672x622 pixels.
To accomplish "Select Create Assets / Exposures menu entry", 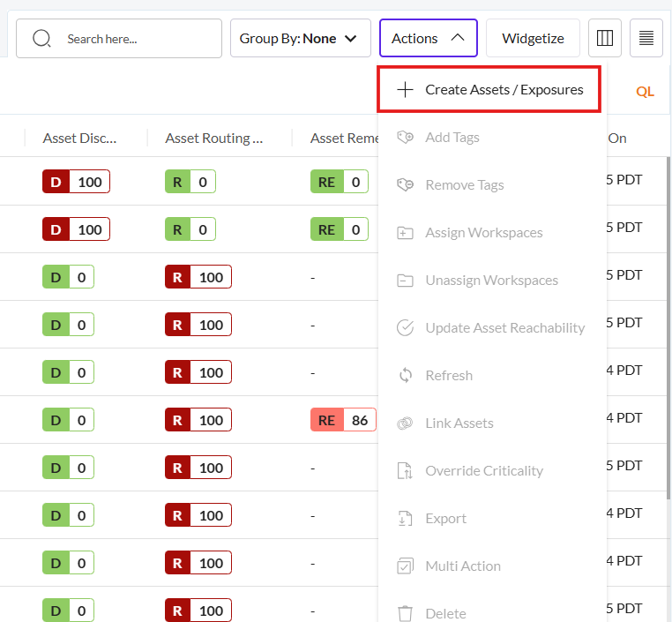I will 489,89.
